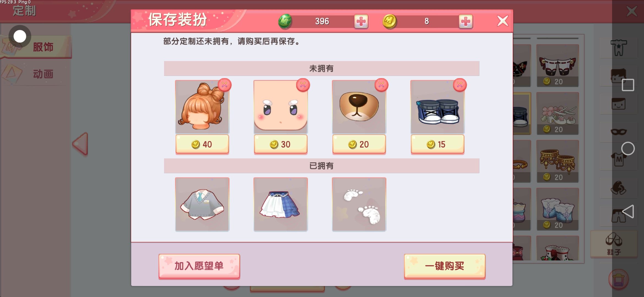Add more gold coins with plus icon

[466, 21]
